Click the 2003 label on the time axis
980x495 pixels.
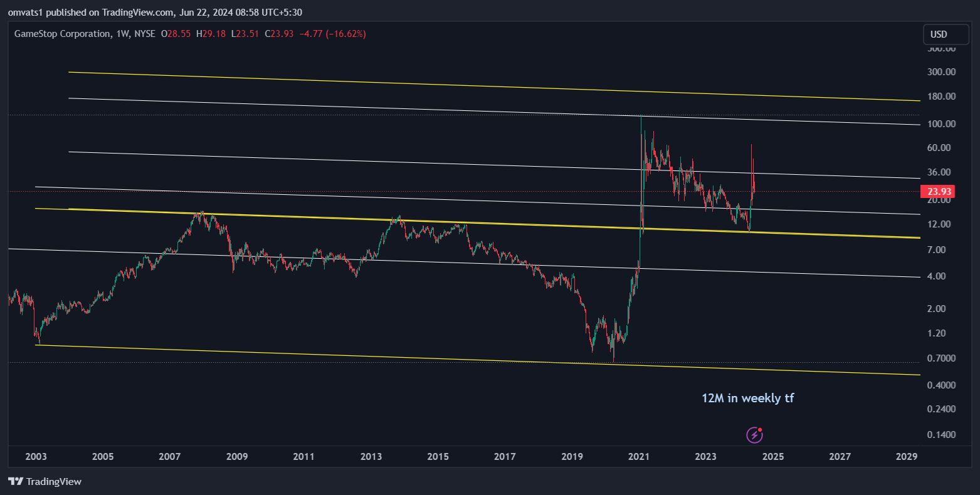point(36,457)
